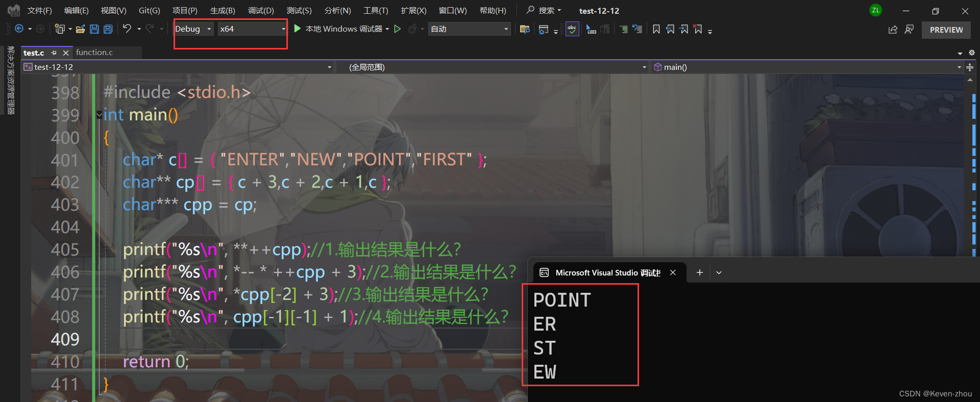Viewport: 980px width, 402px height.
Task: Pin the test.c tab
Action: (54, 53)
